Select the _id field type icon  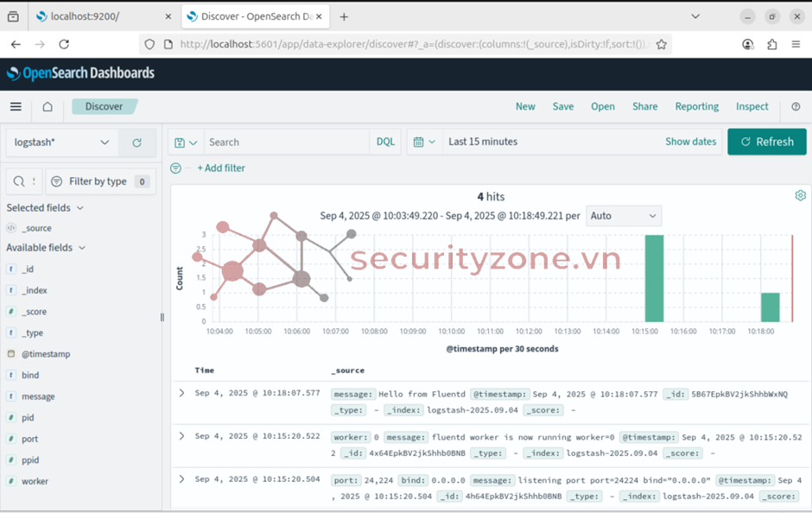[11, 269]
